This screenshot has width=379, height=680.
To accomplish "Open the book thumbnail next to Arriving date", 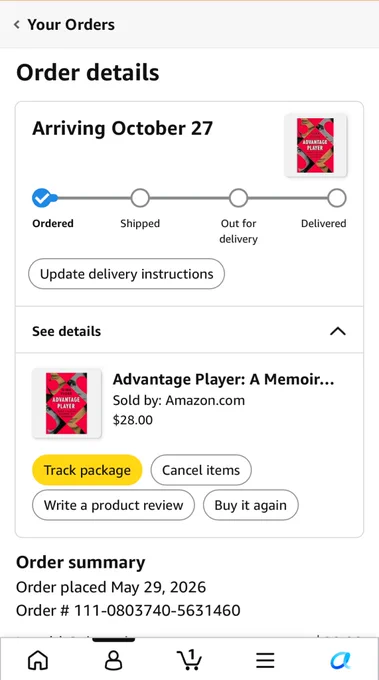I will [315, 145].
